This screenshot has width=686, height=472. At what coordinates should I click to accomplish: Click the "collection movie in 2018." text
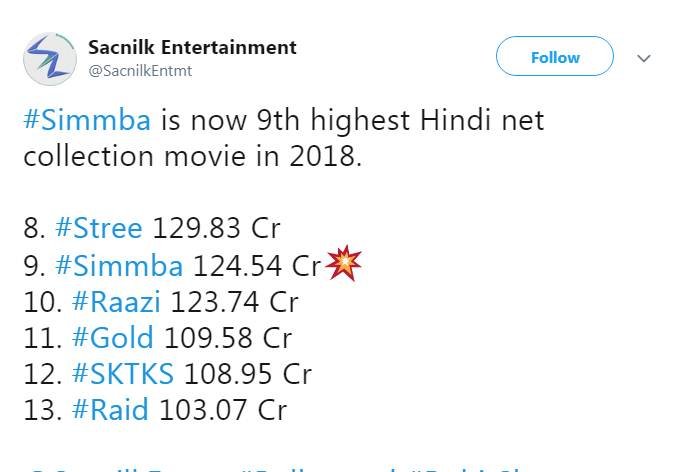(192, 157)
